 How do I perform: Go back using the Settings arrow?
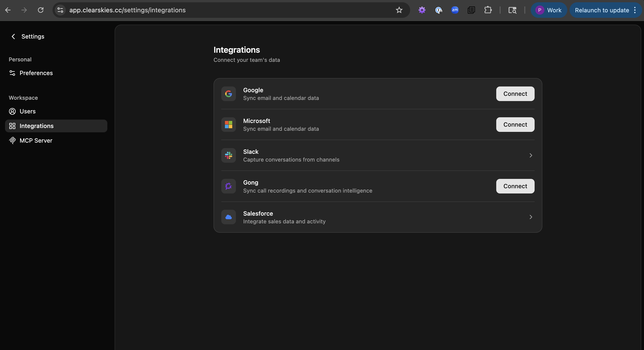click(x=13, y=37)
